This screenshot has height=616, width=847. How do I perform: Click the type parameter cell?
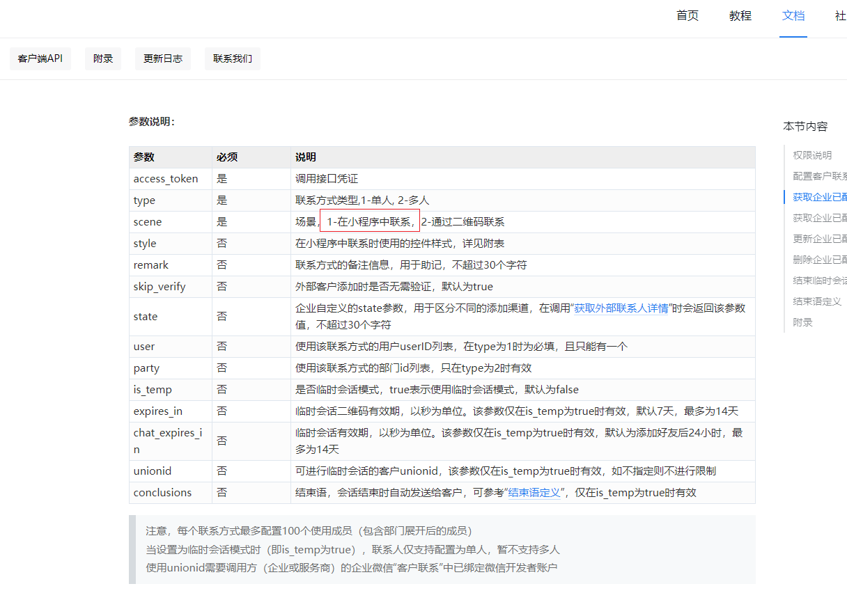171,200
